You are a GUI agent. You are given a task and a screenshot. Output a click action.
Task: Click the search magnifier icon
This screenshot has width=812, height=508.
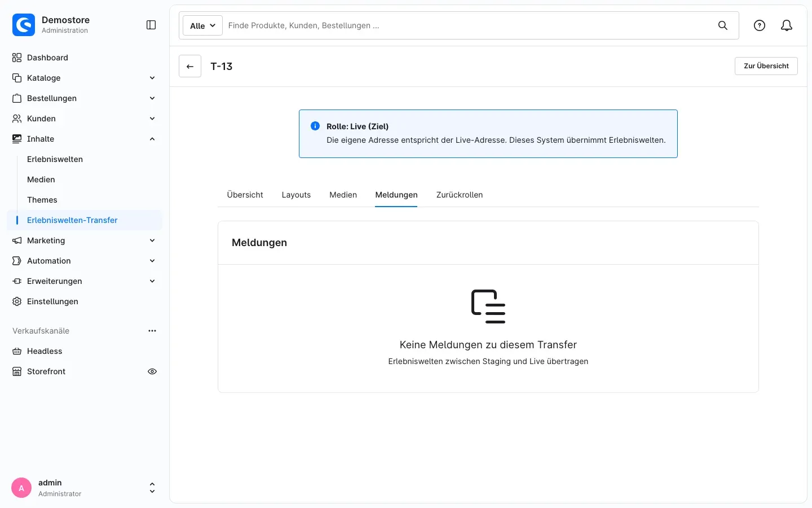tap(723, 25)
